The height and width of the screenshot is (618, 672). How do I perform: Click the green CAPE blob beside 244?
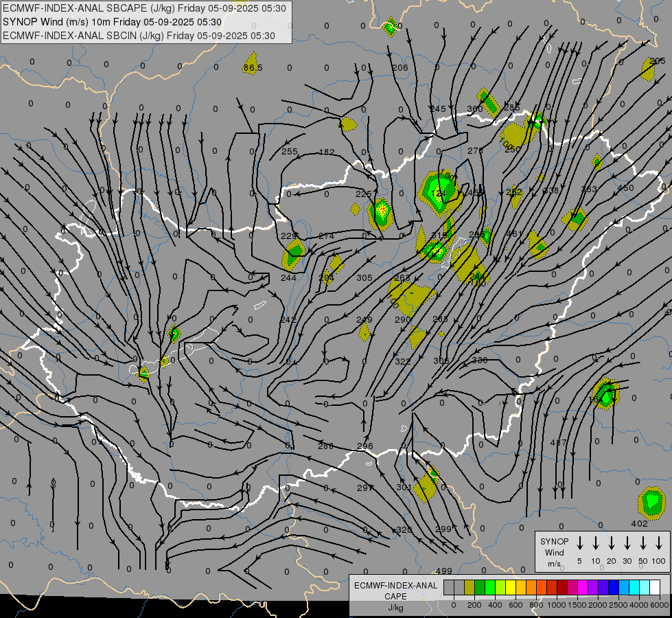[294, 254]
